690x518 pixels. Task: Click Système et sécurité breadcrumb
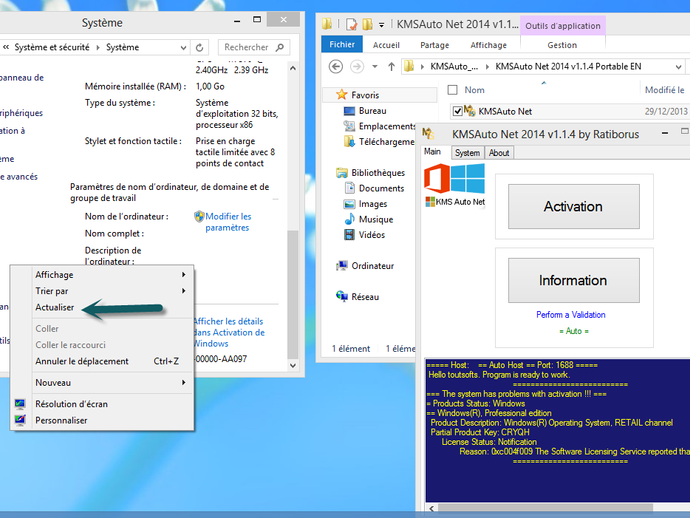[52, 47]
